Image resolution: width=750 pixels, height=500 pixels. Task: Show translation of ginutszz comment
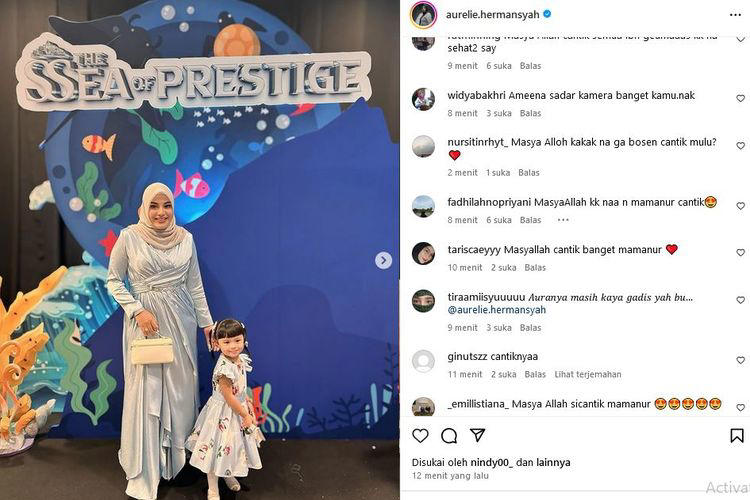click(x=588, y=374)
